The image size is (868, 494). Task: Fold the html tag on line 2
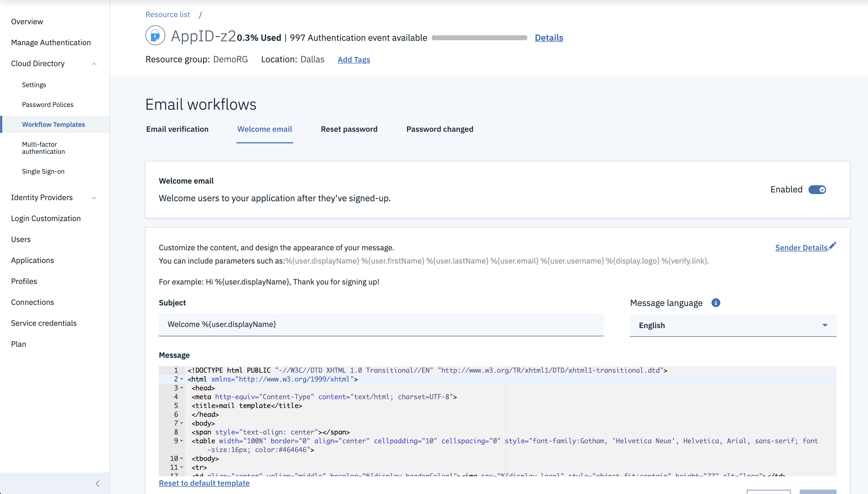coord(182,379)
